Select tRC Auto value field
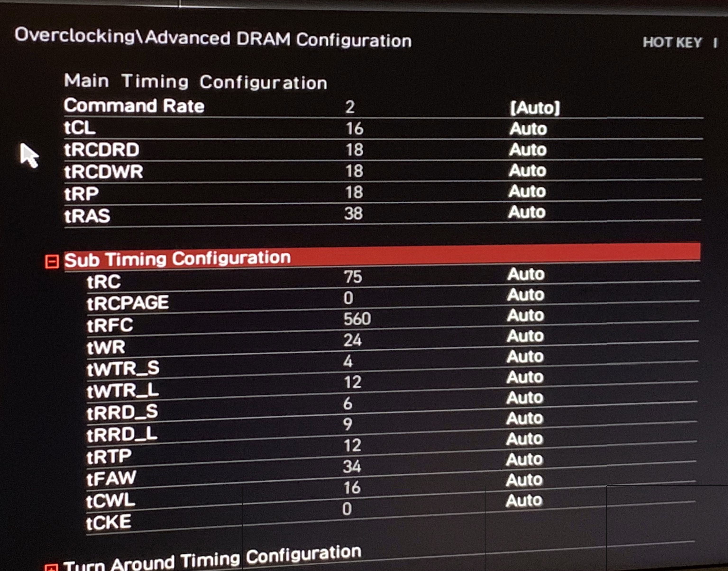Image resolution: width=728 pixels, height=571 pixels. click(526, 274)
